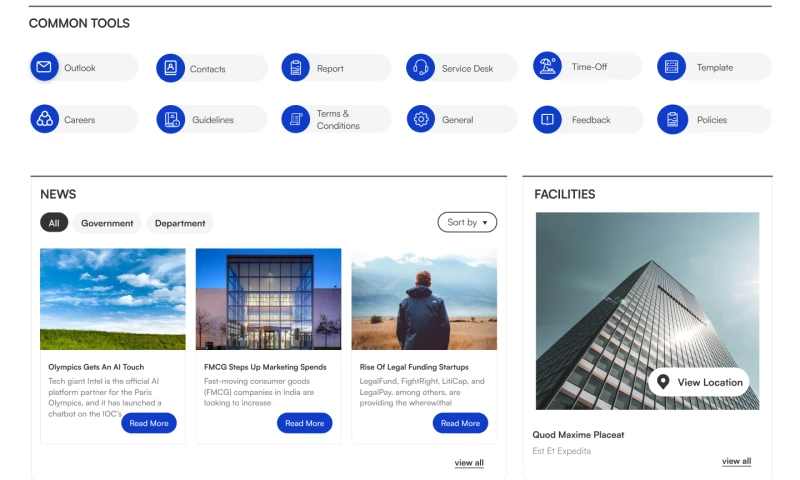
Task: Click headline Olympics Gets An AI Touch
Action: 96,367
